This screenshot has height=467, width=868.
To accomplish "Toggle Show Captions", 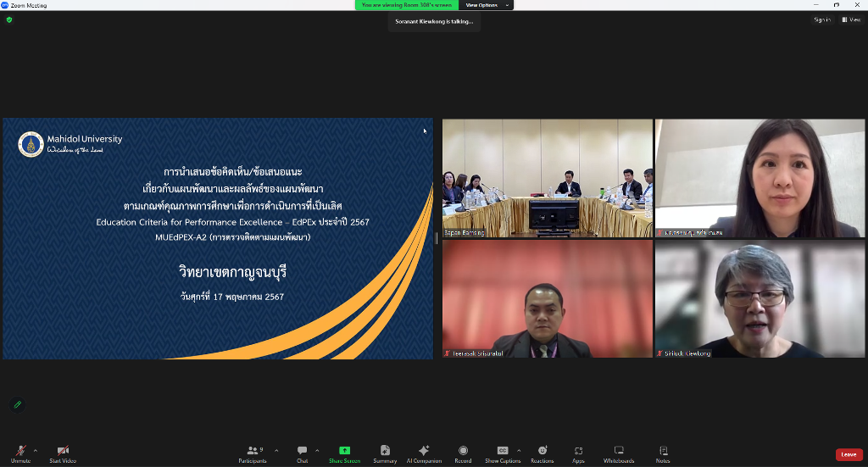I will coord(503,453).
